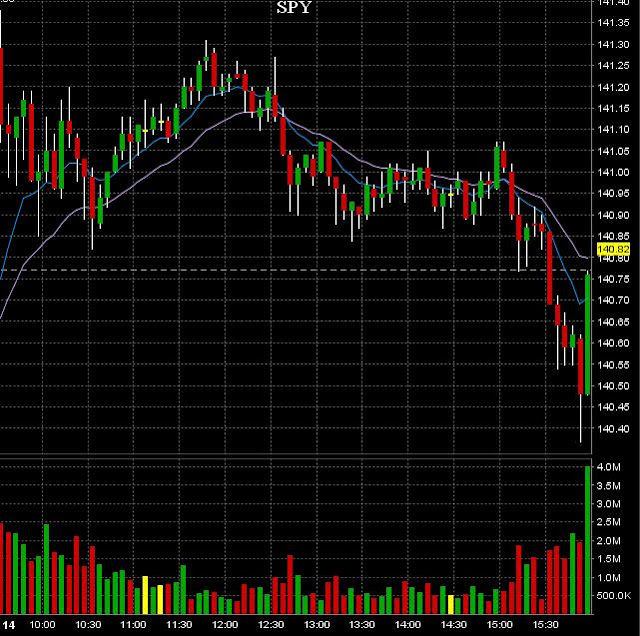This screenshot has height=636, width=640.
Task: Pick the 2.5M volume axis label
Action: pyautogui.click(x=609, y=522)
